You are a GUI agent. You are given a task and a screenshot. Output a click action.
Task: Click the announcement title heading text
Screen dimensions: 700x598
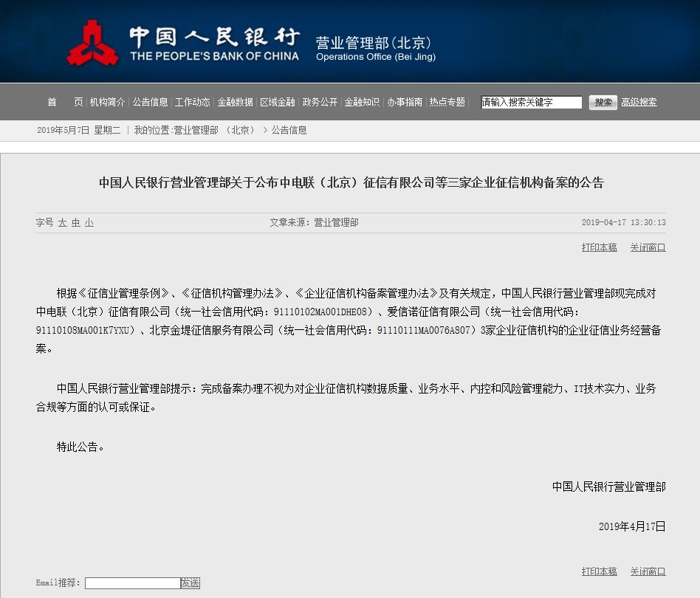351,182
